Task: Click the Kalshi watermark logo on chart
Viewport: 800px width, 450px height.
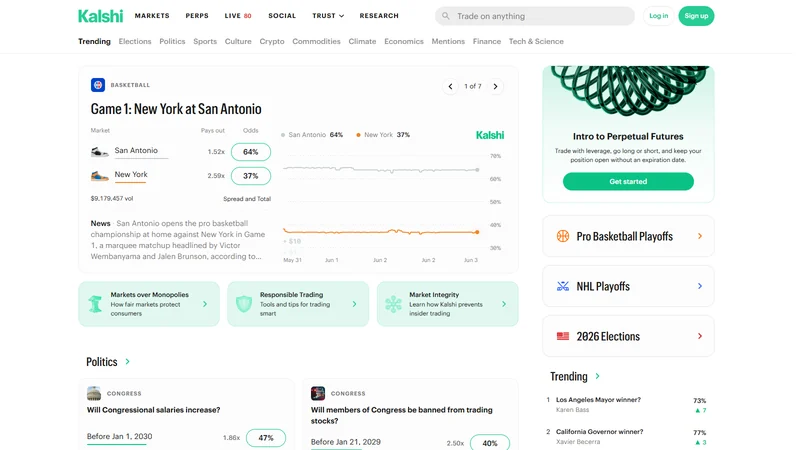Action: click(490, 135)
